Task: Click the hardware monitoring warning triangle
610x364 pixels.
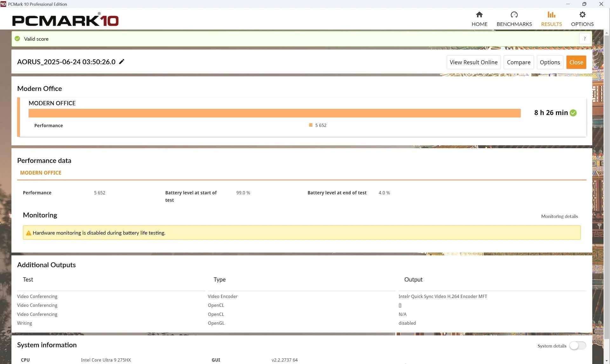Action: (29, 233)
